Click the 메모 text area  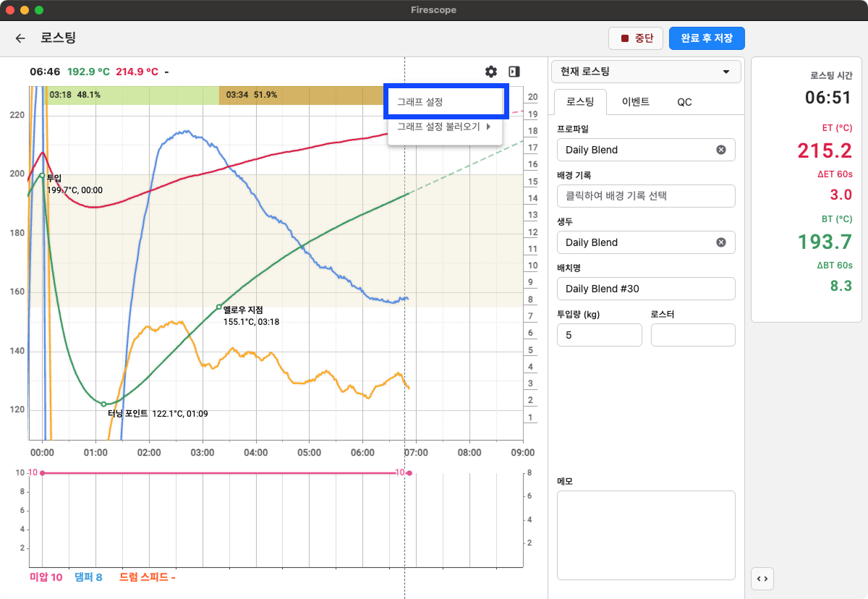click(645, 535)
